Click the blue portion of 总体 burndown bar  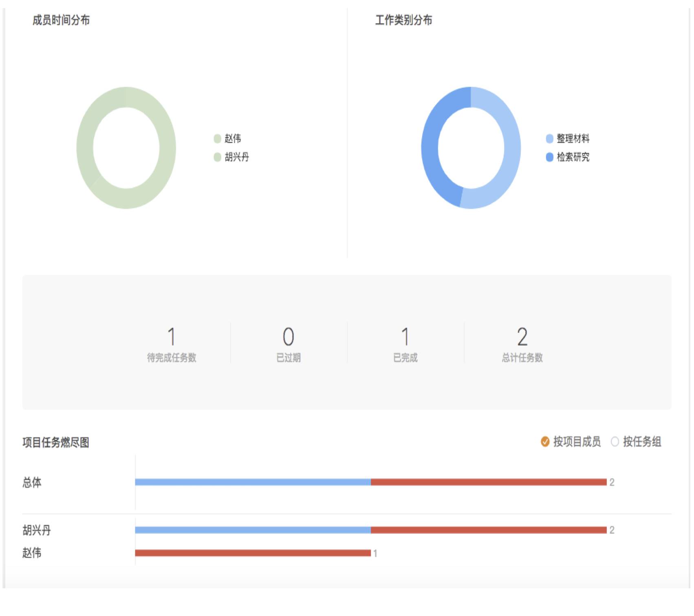pyautogui.click(x=253, y=482)
